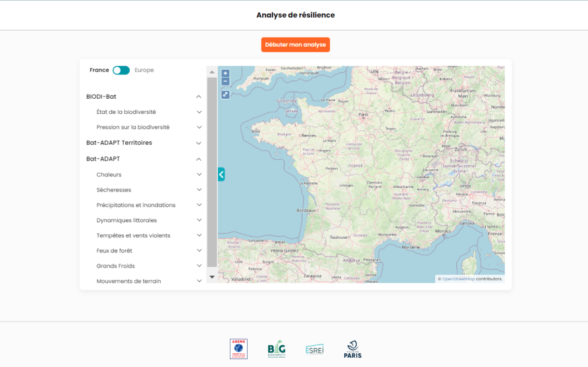The height and width of the screenshot is (367, 588).
Task: Expand Bat-ADAPT Territoires chevron
Action: 199,143
